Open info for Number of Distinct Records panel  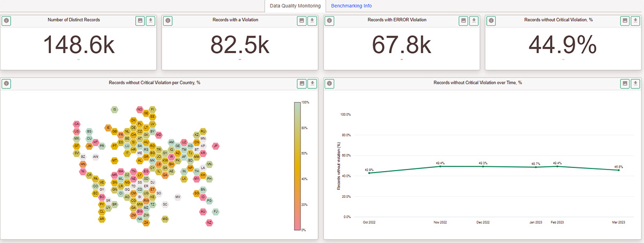click(6, 21)
